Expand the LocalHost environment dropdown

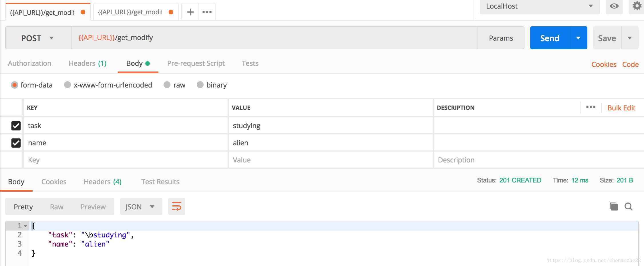tap(539, 6)
